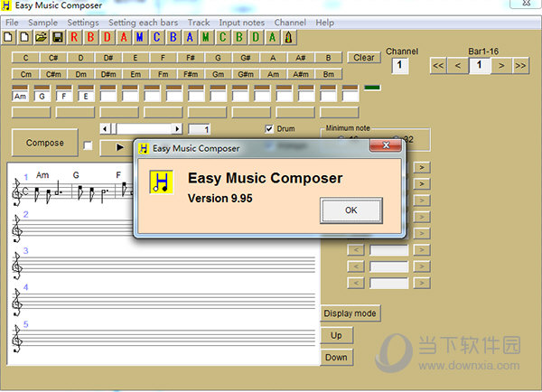
Task: Click the left arrow of the horizontal slider
Action: (x=105, y=129)
